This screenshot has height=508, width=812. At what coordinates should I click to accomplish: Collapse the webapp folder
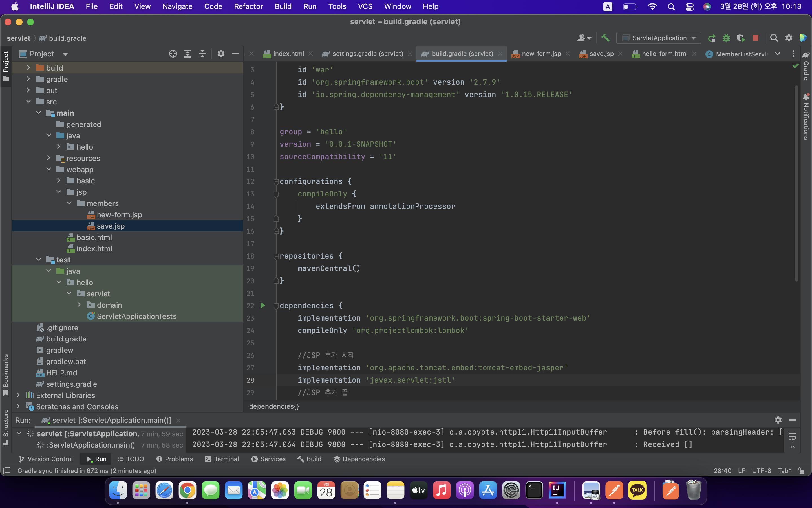[x=49, y=169]
